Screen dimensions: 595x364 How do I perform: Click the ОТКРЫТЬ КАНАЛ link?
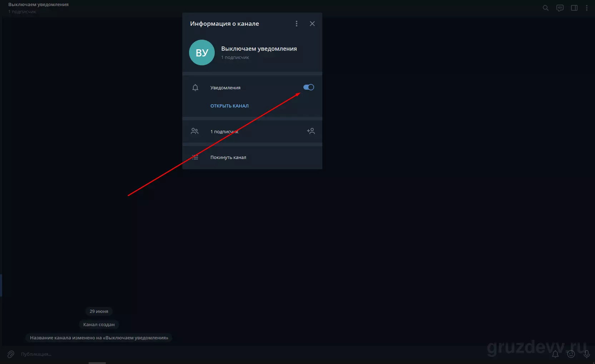tap(229, 106)
